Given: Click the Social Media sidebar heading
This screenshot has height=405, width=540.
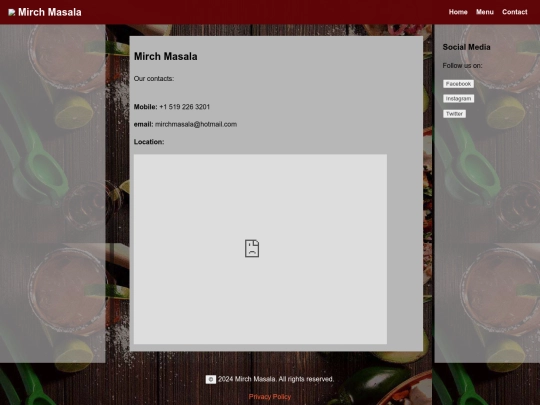Looking at the screenshot, I should (x=466, y=47).
